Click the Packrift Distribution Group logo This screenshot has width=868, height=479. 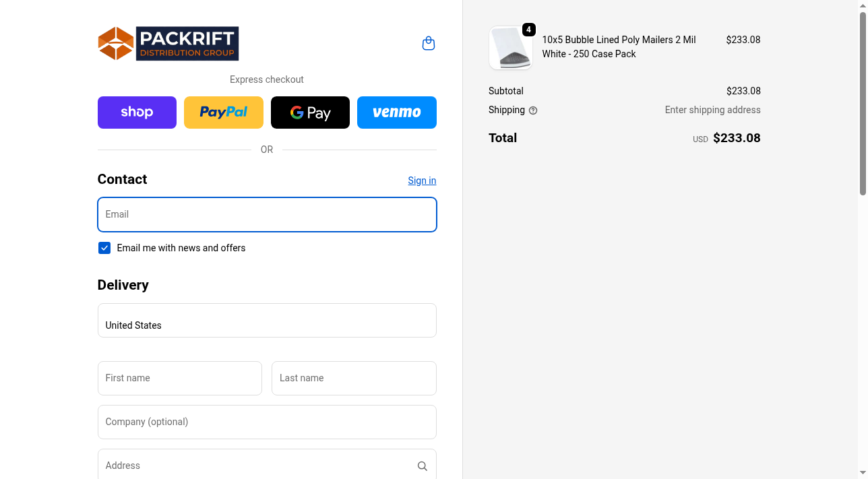tap(168, 44)
